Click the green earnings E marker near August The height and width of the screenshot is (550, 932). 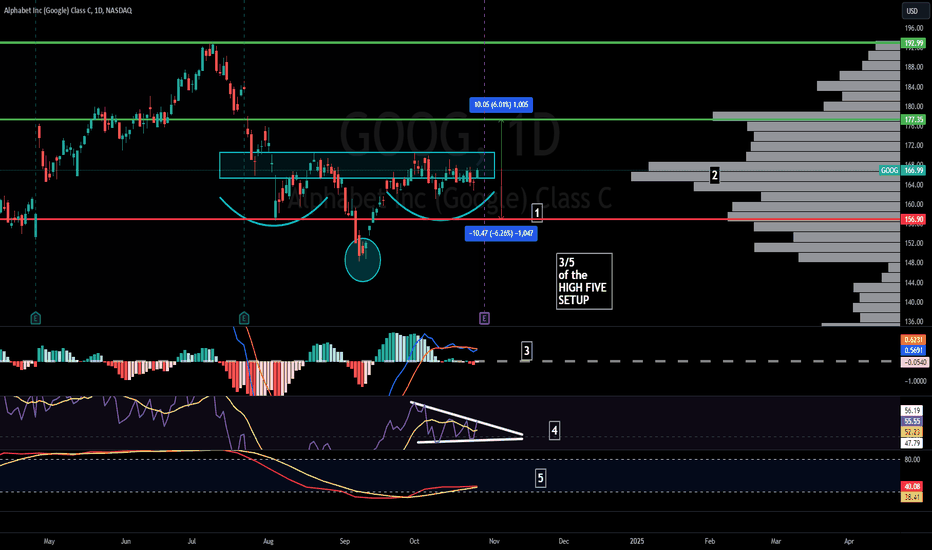244,318
